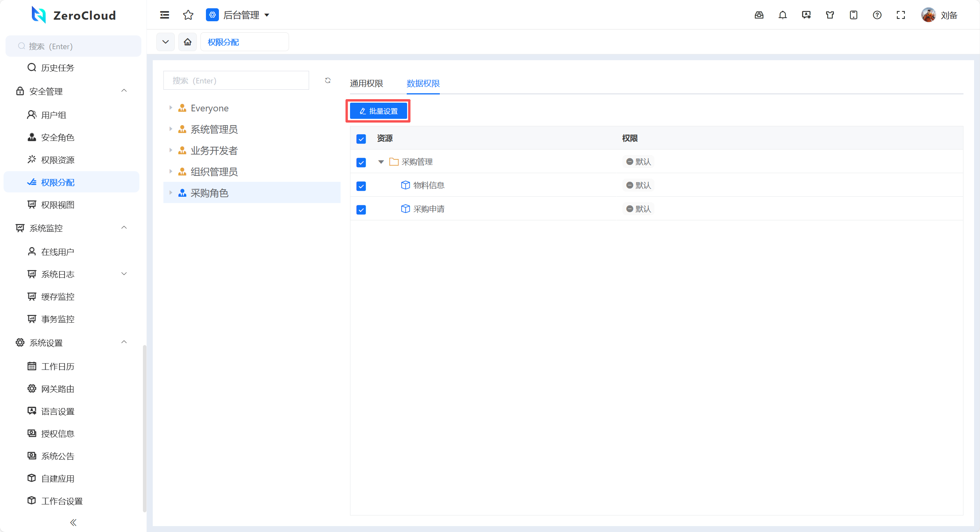Collapse sidebar with hamburger menu icon
This screenshot has height=532, width=980.
pyautogui.click(x=165, y=15)
